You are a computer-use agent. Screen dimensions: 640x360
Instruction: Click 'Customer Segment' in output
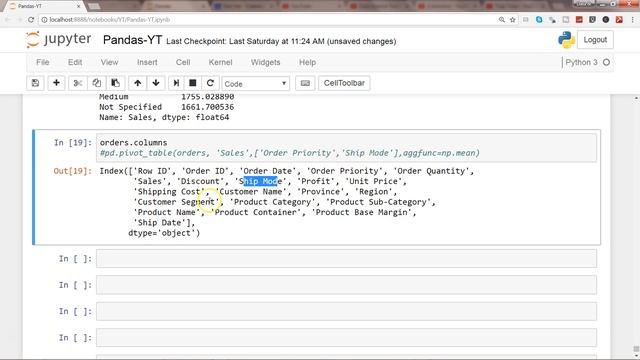click(x=176, y=202)
